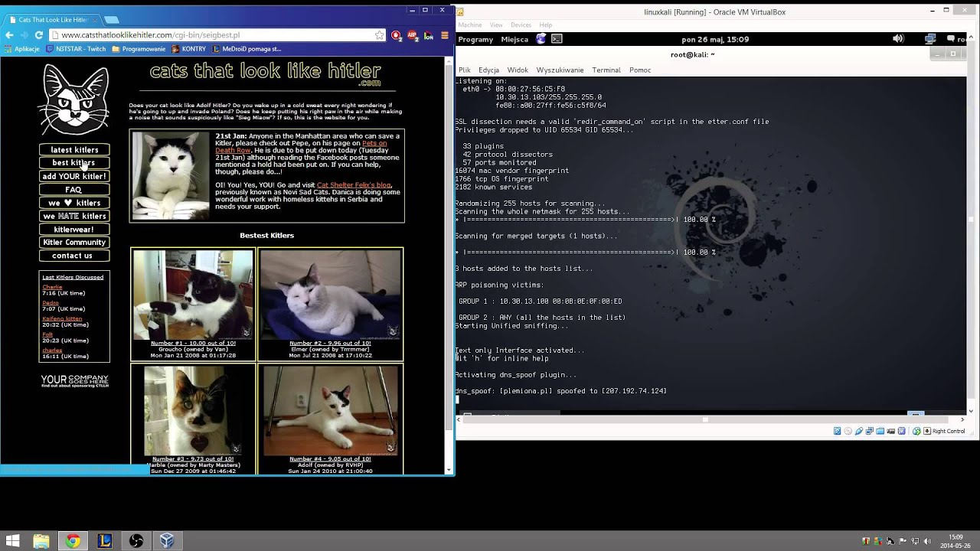This screenshot has height=551, width=980.
Task: Click VirtualBox shared folders status icon
Action: (882, 431)
